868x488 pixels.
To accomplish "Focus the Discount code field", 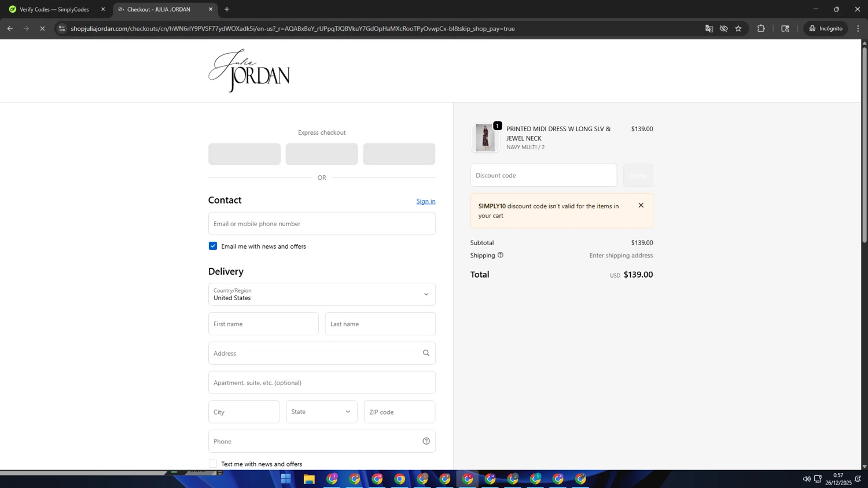I will click(x=543, y=175).
